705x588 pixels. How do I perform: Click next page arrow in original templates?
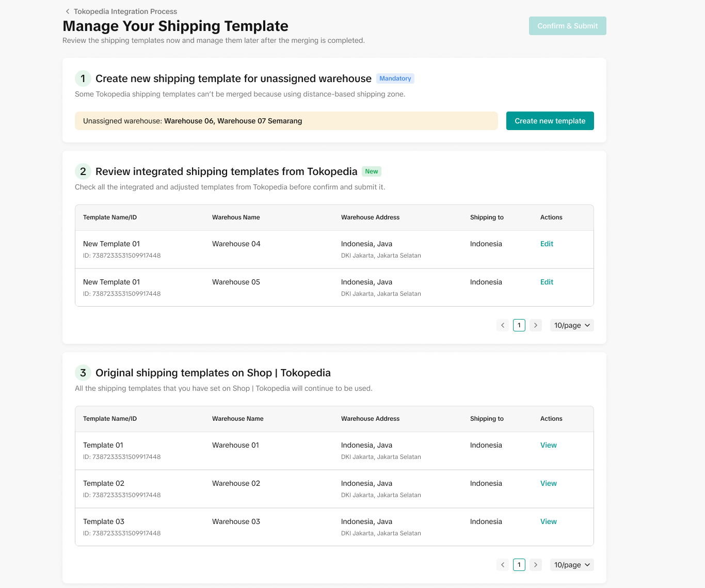click(x=536, y=565)
